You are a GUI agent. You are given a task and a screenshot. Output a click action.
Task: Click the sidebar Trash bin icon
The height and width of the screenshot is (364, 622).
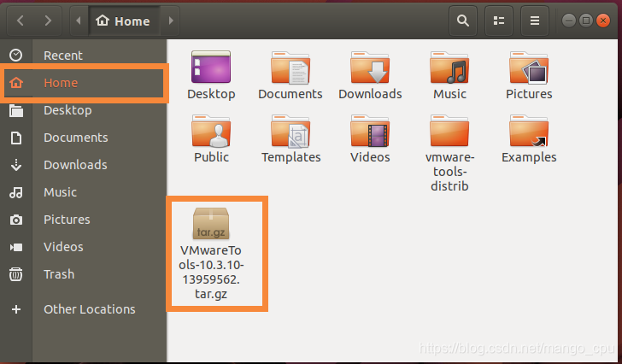click(x=16, y=274)
